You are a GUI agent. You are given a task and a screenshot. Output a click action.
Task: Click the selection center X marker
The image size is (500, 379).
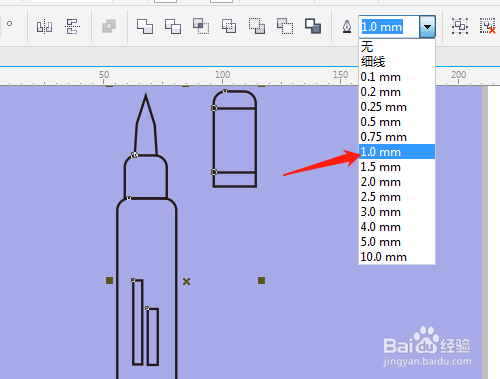[x=186, y=282]
